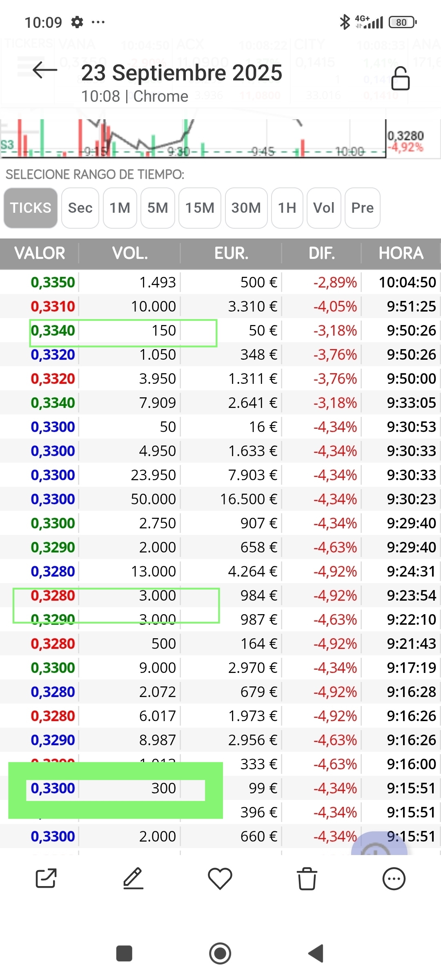Tap the 50.000 volume cell
This screenshot has width=441, height=980.
(x=154, y=499)
